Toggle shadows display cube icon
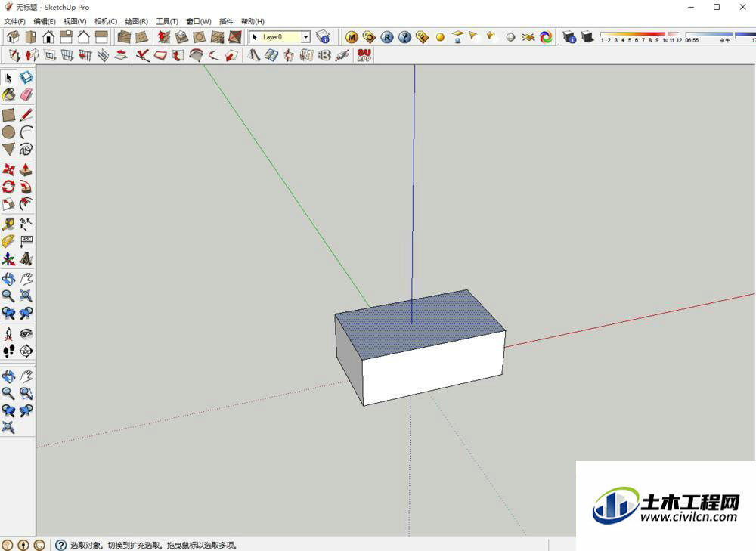The height and width of the screenshot is (551, 756). 587,36
